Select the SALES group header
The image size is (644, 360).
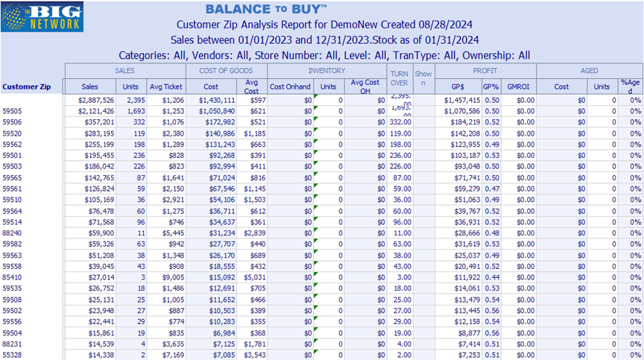(125, 71)
